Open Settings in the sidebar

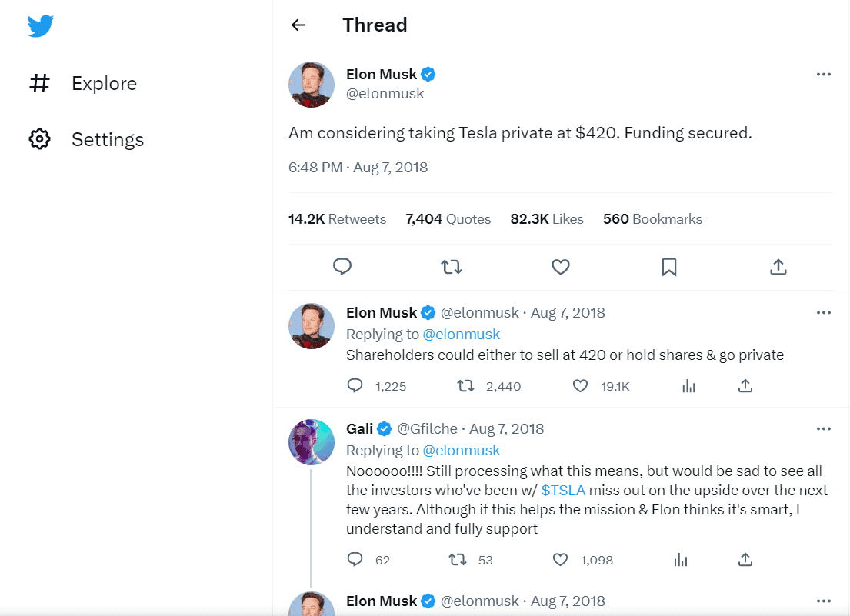107,140
